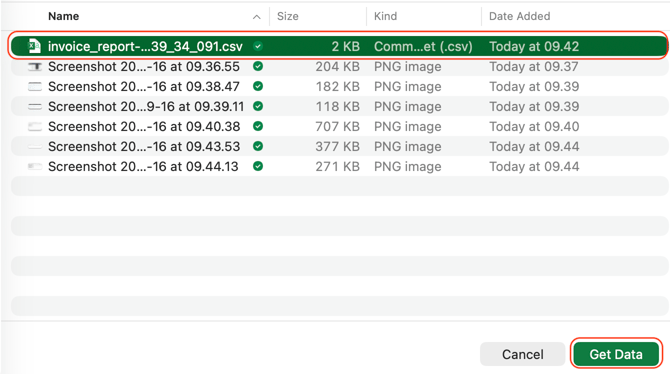The width and height of the screenshot is (670, 374).
Task: Toggle sort direction chevron in Name header
Action: pyautogui.click(x=256, y=17)
